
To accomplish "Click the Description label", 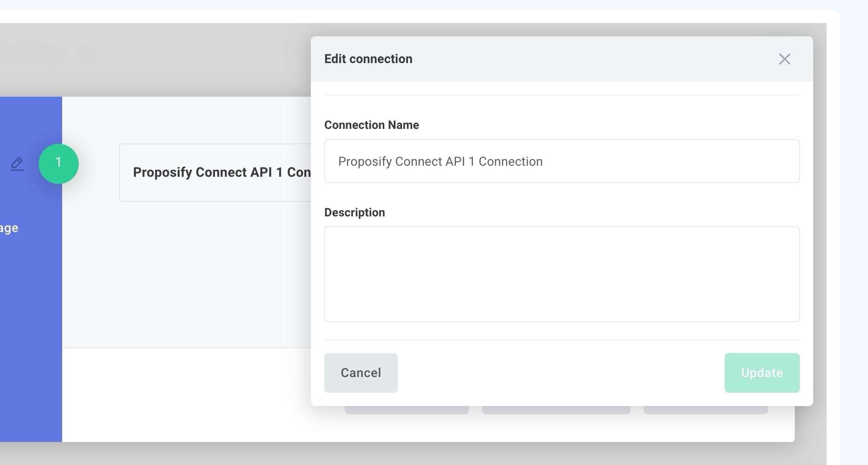I will [x=355, y=213].
